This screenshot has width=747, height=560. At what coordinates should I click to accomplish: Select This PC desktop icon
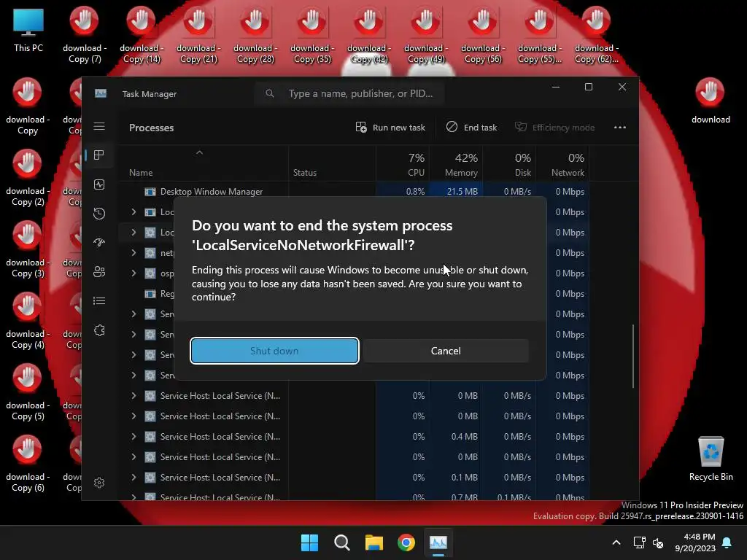28,29
